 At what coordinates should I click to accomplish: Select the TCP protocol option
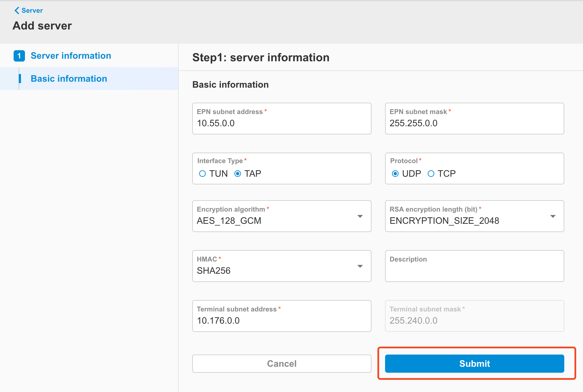point(431,173)
